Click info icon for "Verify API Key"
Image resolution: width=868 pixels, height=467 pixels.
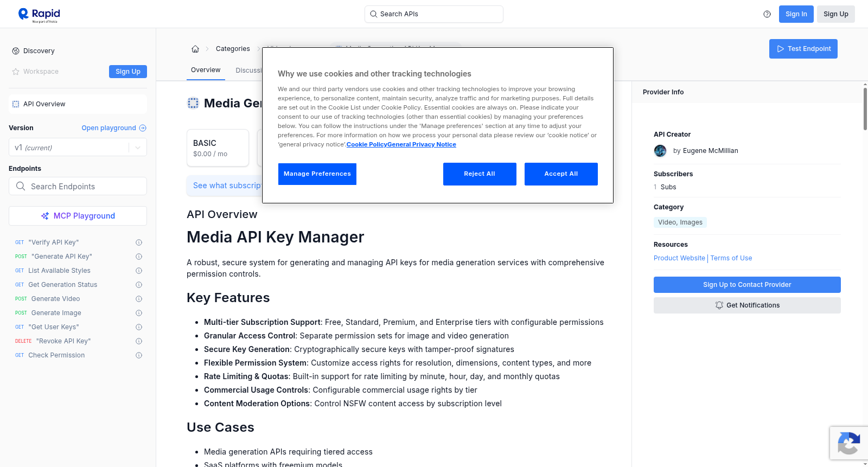[x=139, y=242]
